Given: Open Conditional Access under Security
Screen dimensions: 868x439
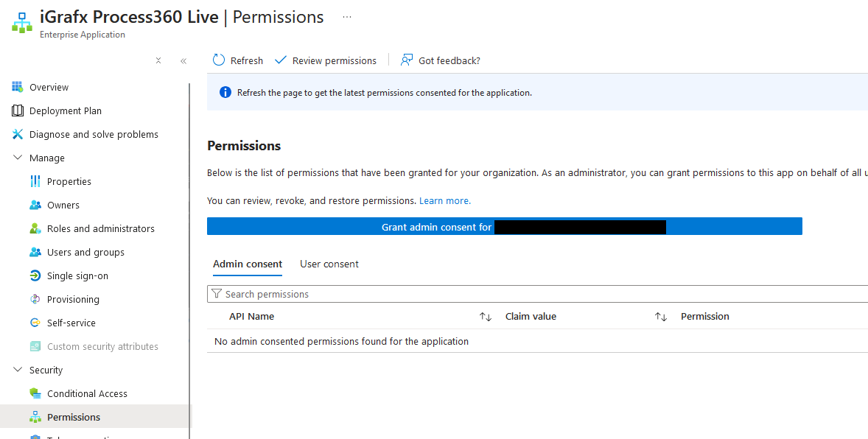Looking at the screenshot, I should coord(88,393).
